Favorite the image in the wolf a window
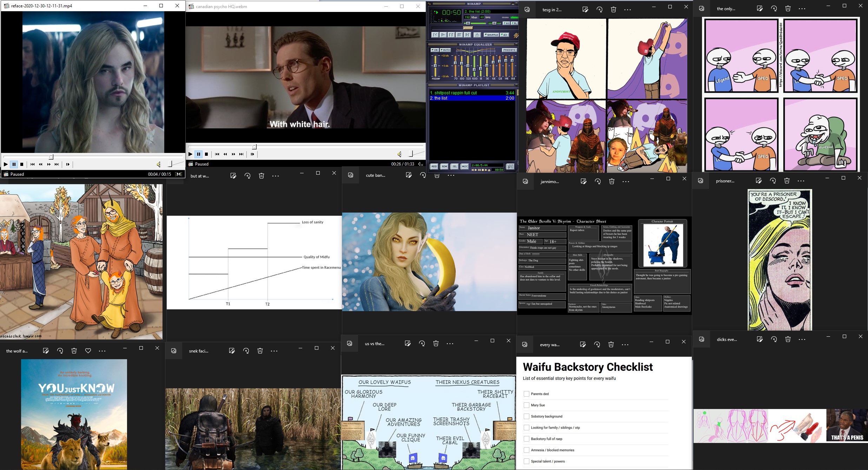 88,350
